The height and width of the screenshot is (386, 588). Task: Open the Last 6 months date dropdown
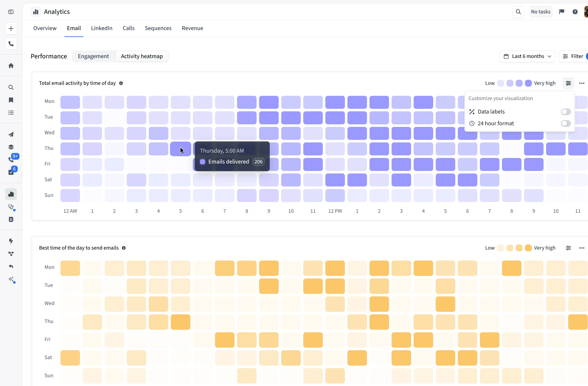(x=527, y=56)
